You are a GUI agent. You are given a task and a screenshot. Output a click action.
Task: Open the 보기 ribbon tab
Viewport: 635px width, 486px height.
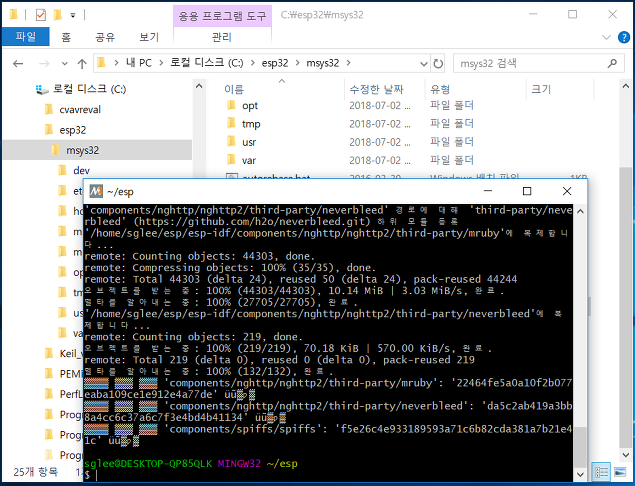149,37
